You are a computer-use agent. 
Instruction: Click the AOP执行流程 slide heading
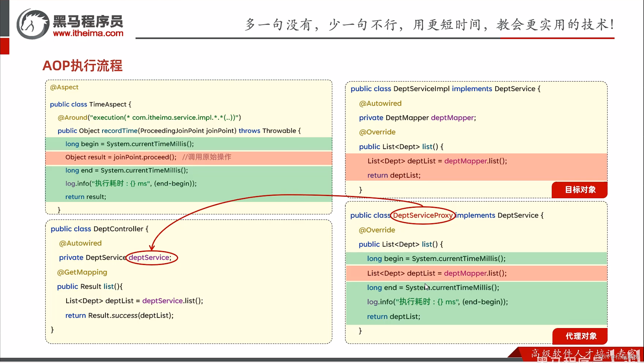(82, 66)
